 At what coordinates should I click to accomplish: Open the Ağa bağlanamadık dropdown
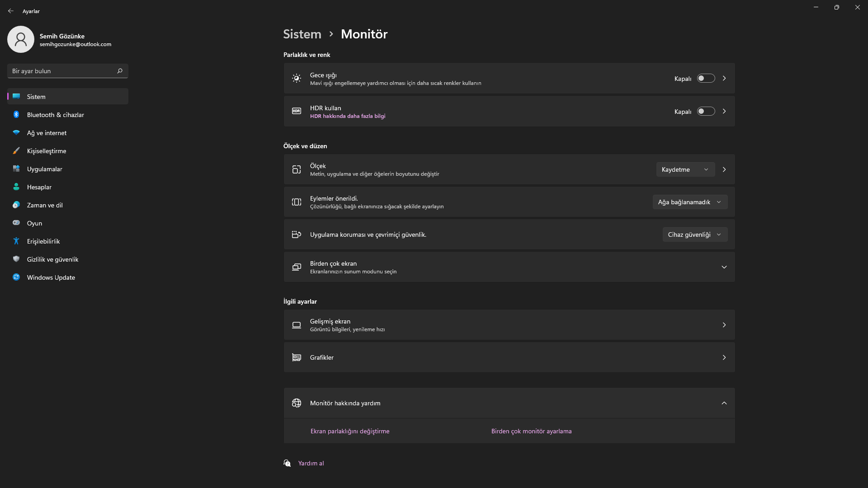tap(689, 202)
